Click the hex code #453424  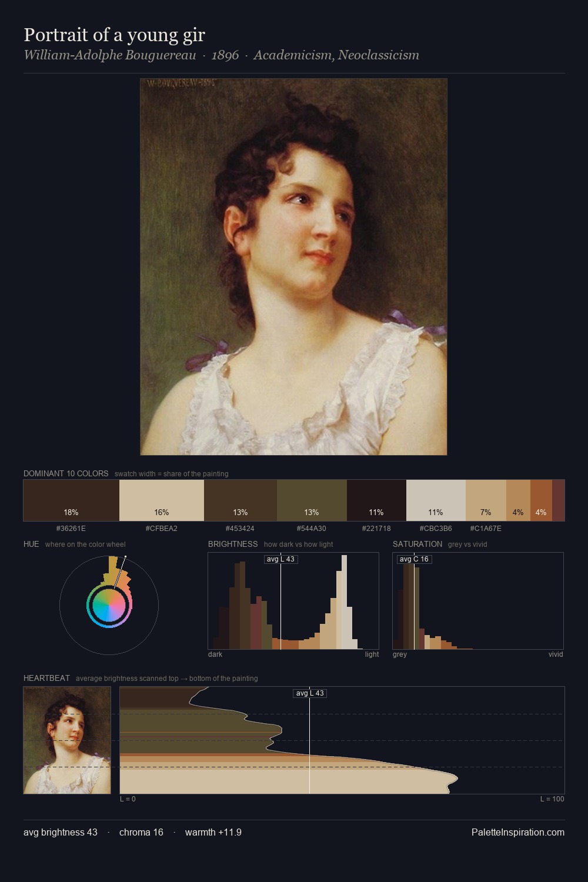pos(240,529)
